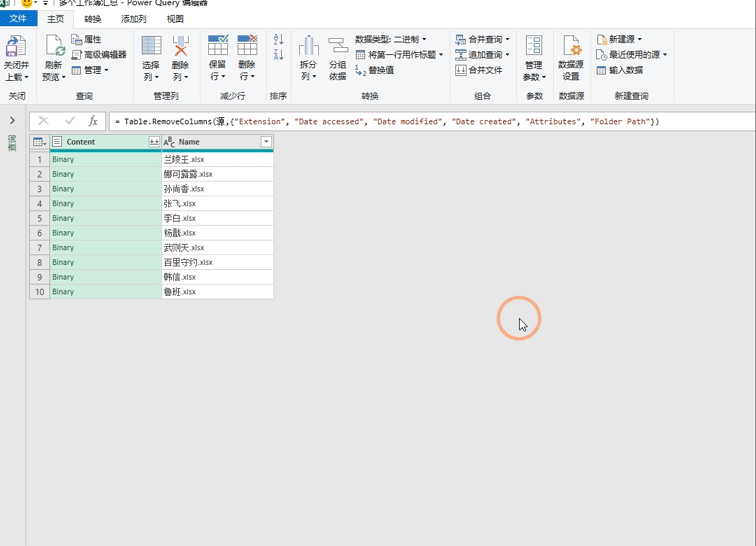Click Combine Files (合并文件)

click(479, 70)
